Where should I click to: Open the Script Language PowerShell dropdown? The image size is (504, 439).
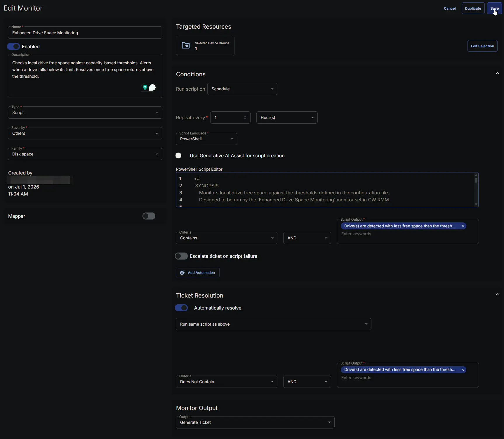click(206, 139)
